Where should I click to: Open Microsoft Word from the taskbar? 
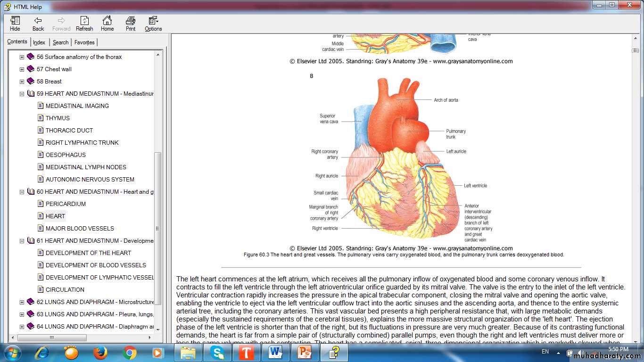(275, 352)
